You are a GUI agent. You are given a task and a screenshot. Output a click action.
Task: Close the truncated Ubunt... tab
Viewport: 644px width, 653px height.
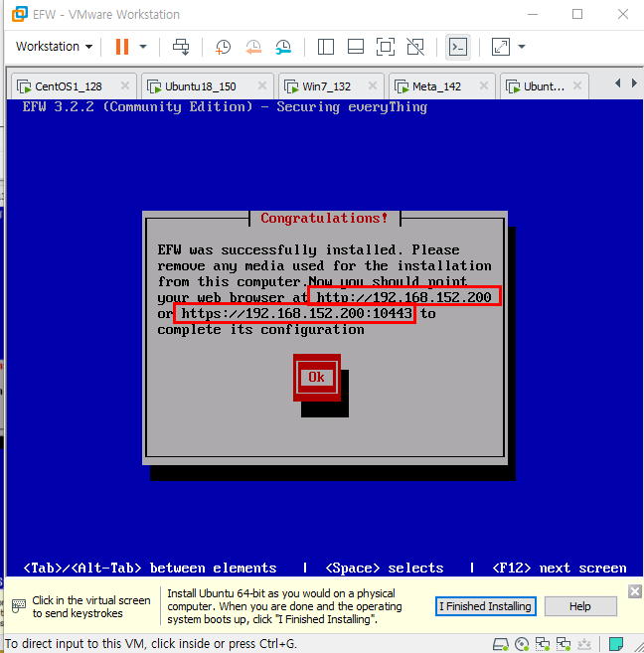[577, 85]
